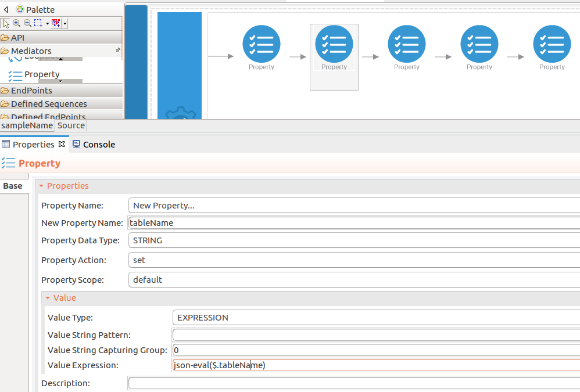Click the Value Expression json-eval field
This screenshot has height=392, width=580.
pyautogui.click(x=376, y=365)
